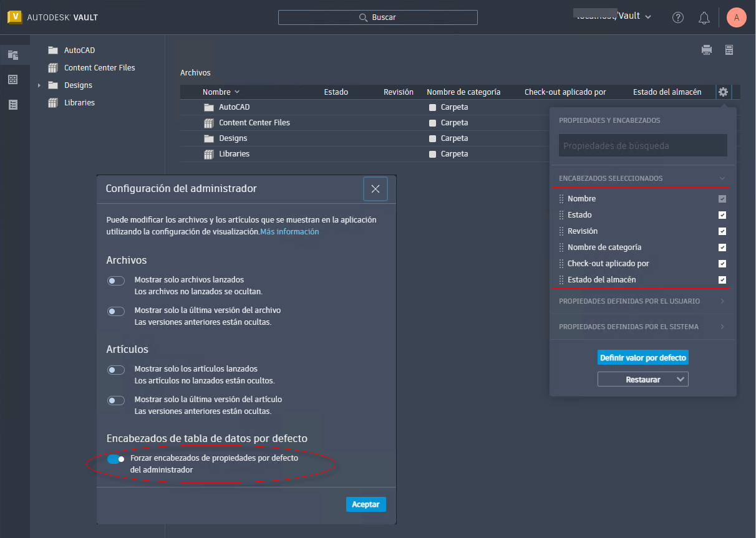Toggle Mostrar solo los artículos lanzados
The height and width of the screenshot is (538, 756).
pos(116,370)
